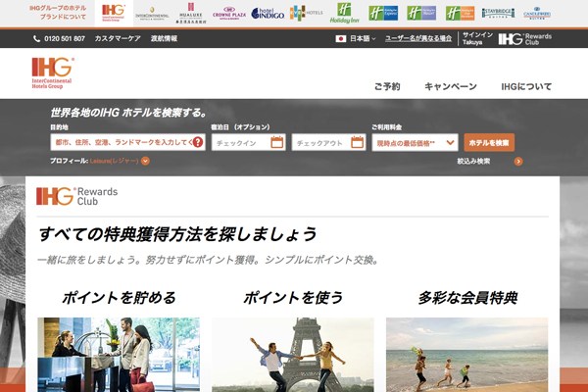Image resolution: width=588 pixels, height=392 pixels.
Task: Open the EVEN Hotels brand logo
Action: coord(306,13)
